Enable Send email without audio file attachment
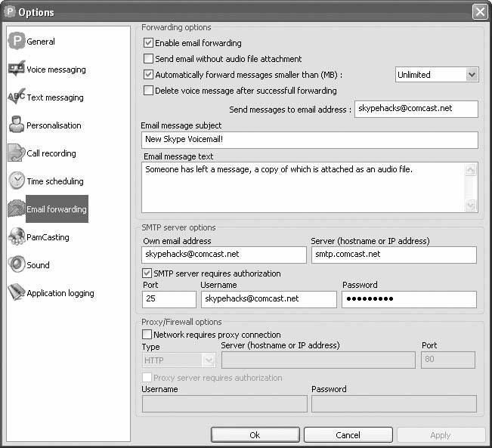 148,59
